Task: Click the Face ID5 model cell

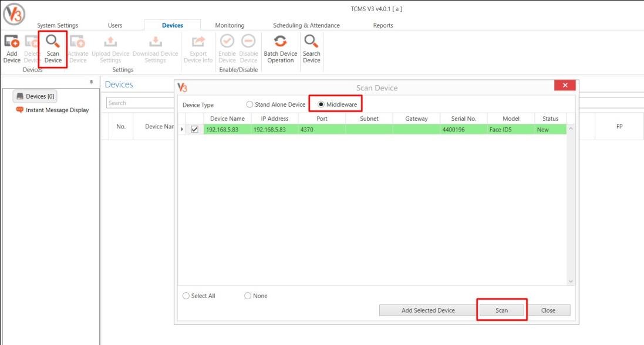Action: point(511,129)
